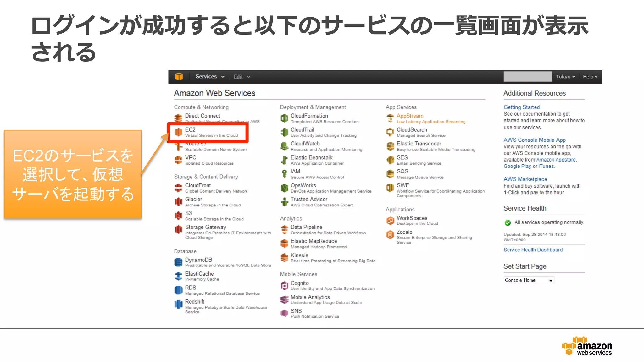Select the S3 service icon
Image resolution: width=644 pixels, height=362 pixels.
(x=178, y=216)
